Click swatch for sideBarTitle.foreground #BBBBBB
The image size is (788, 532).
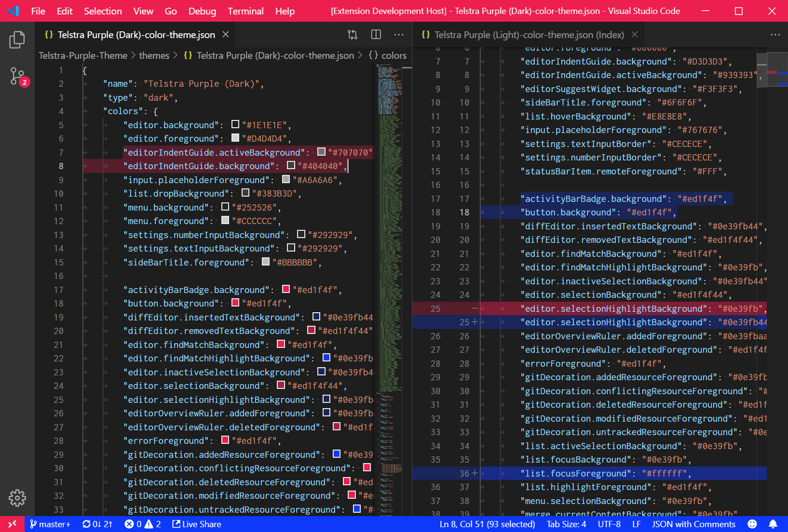tap(266, 262)
